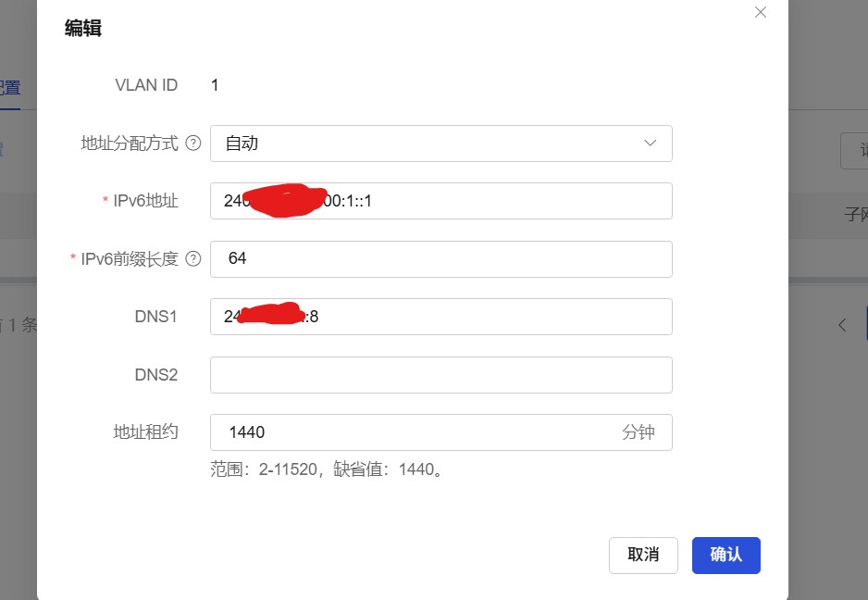Viewport: 868px width, 600px height.
Task: Confirm edits with the 确认 button
Action: 725,555
